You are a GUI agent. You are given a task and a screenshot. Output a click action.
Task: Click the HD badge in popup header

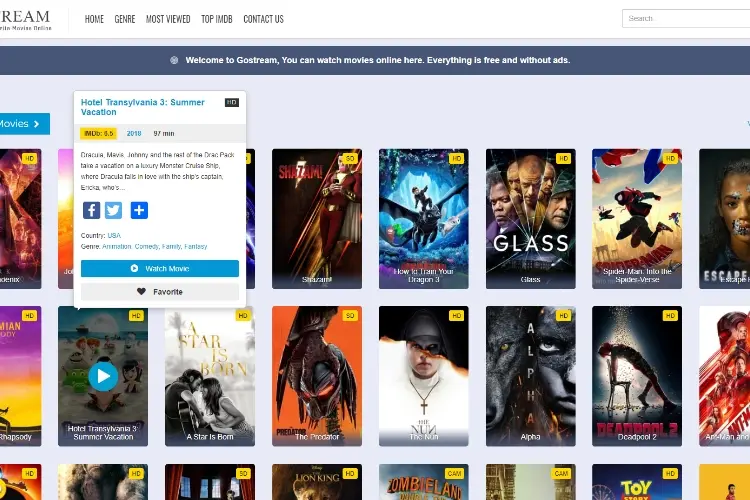point(232,102)
